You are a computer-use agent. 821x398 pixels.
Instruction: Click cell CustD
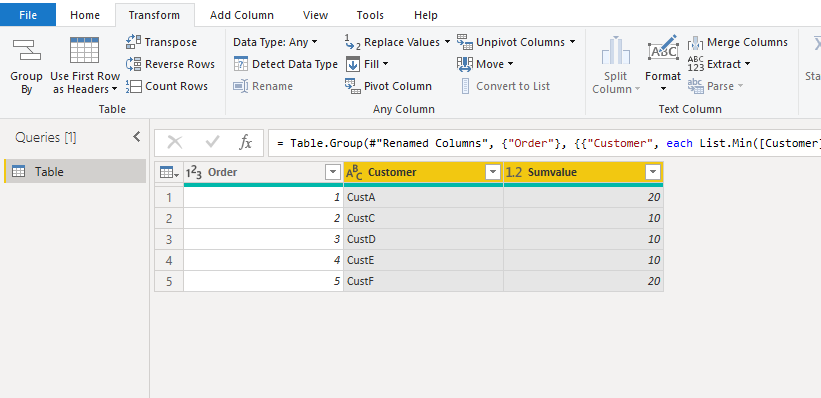424,239
